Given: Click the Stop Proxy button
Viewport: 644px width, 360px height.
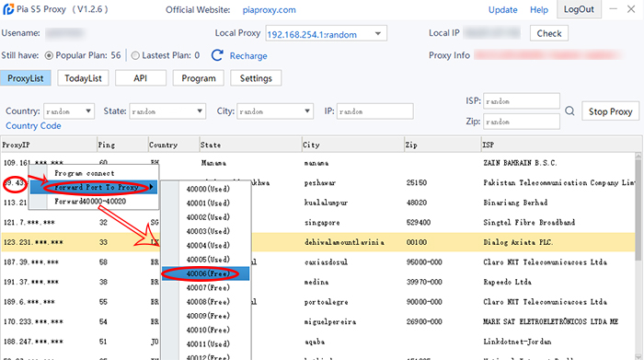Looking at the screenshot, I should (610, 111).
